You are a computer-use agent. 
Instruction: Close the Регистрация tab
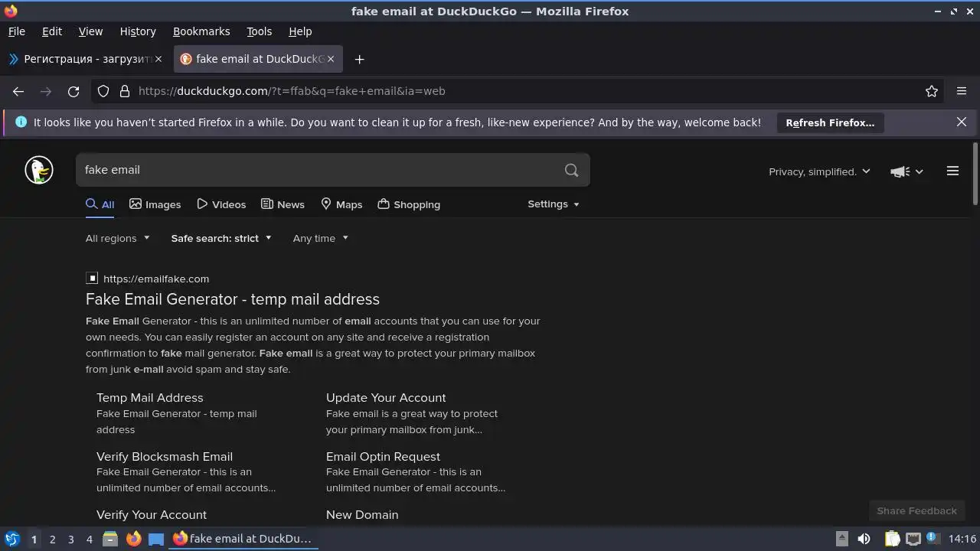pos(158,59)
